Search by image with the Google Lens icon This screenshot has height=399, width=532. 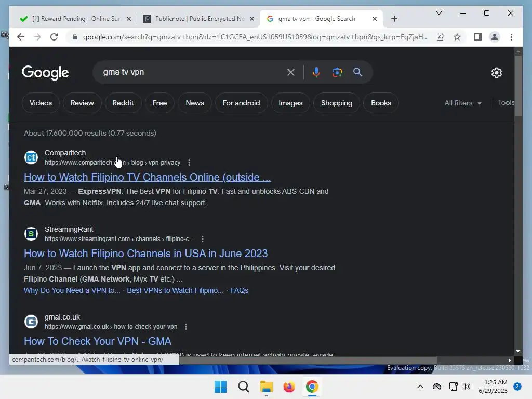tap(337, 72)
